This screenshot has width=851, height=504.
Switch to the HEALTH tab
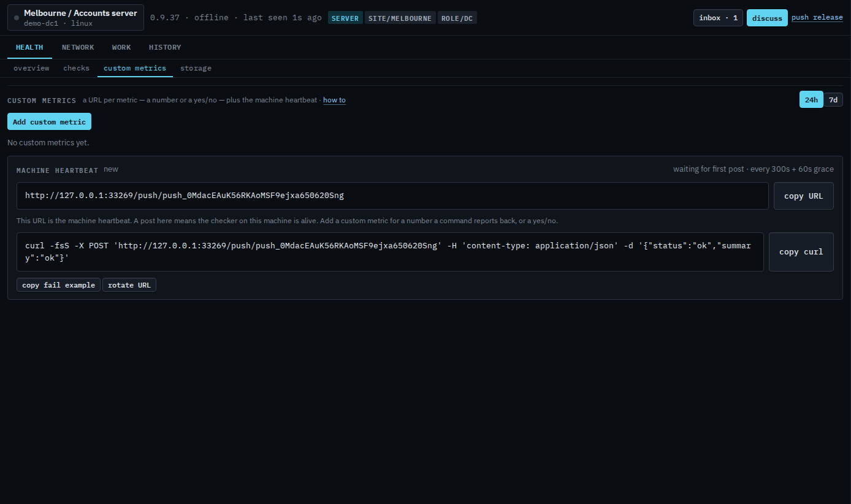tap(29, 47)
